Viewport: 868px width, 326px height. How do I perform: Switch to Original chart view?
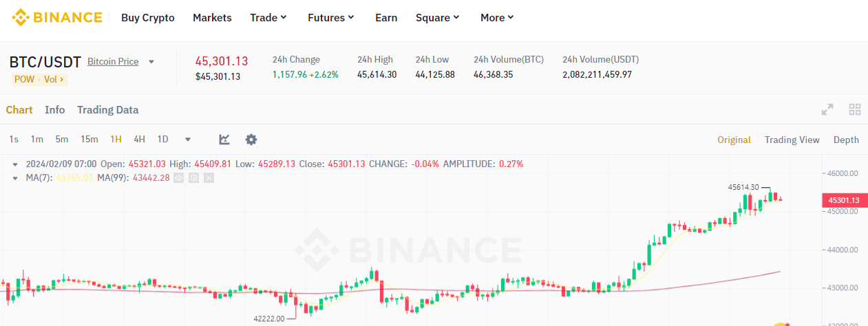(734, 140)
